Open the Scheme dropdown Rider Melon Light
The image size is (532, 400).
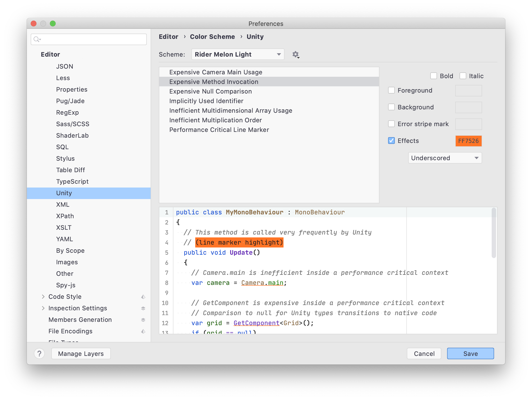[238, 55]
